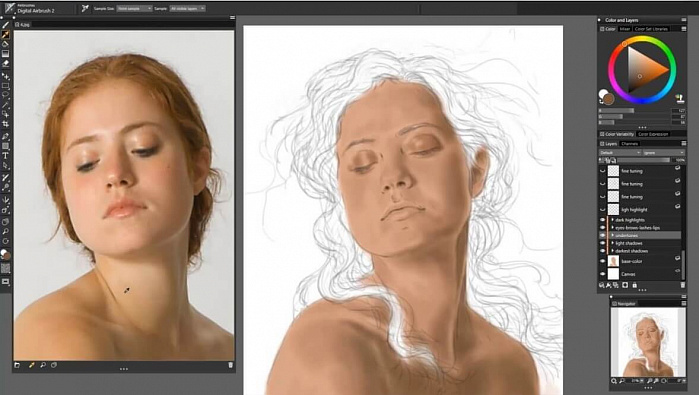This screenshot has width=699, height=395.
Task: Click the Layer Commands button in Layers footer
Action: (x=601, y=285)
